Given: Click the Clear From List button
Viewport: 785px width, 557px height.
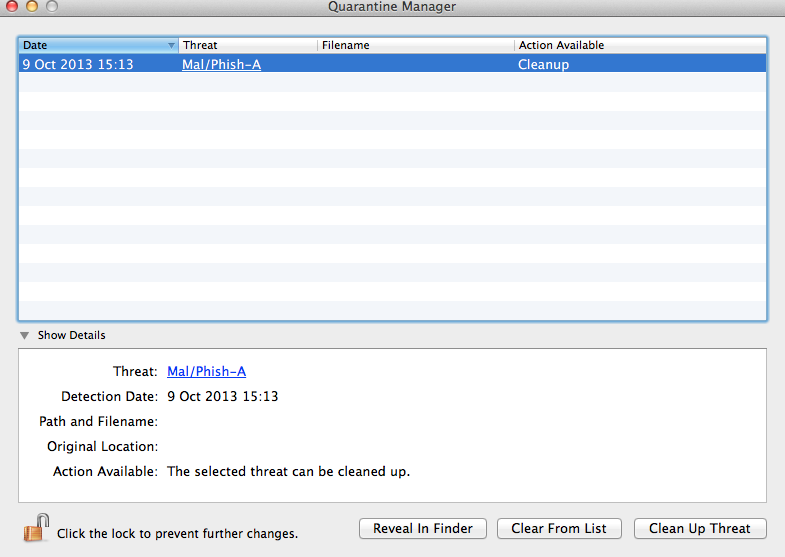Looking at the screenshot, I should 559,528.
